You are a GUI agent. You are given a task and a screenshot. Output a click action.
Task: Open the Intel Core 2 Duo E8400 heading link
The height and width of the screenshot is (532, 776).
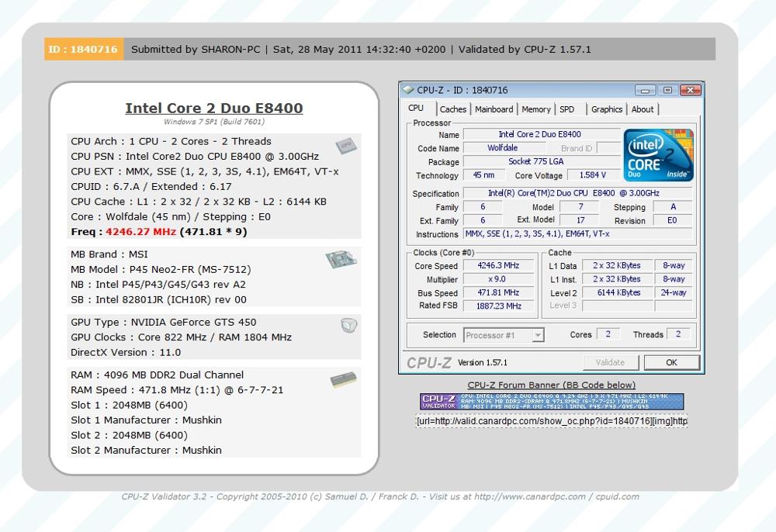coord(214,108)
